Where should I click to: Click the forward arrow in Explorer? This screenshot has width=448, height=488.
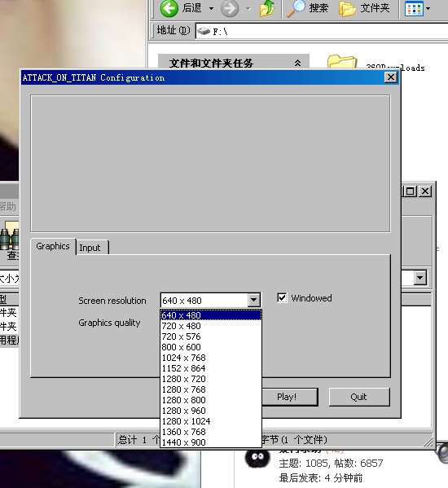click(x=230, y=8)
